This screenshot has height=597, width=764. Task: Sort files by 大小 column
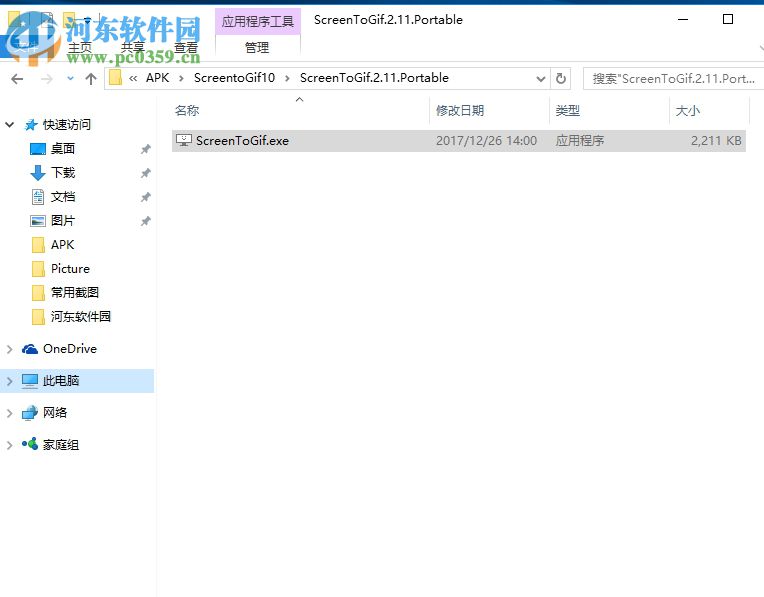tap(688, 111)
